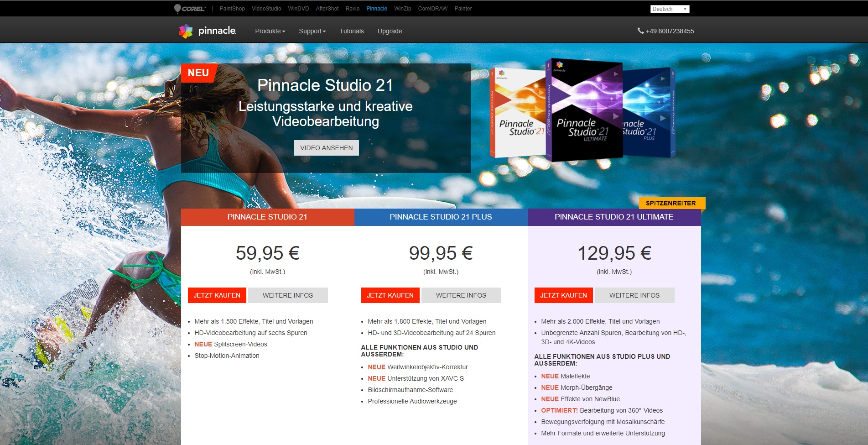Expand the Support menu
The image size is (868, 445).
click(x=312, y=31)
